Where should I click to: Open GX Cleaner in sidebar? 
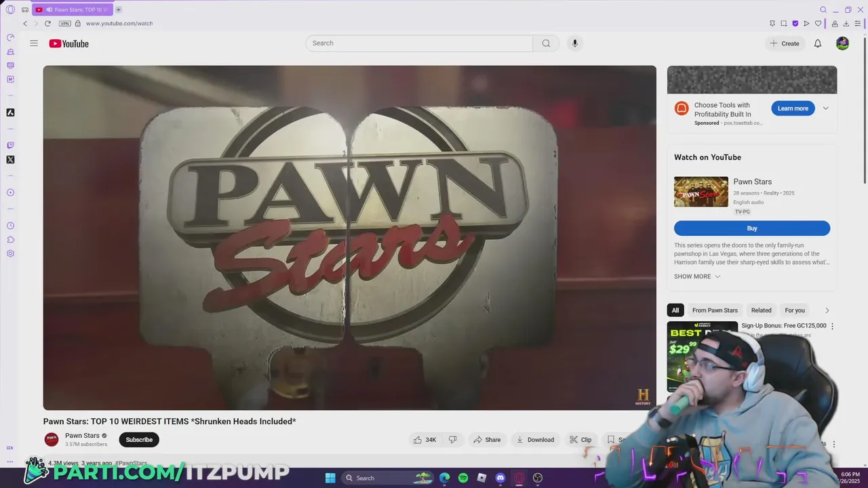pyautogui.click(x=10, y=52)
